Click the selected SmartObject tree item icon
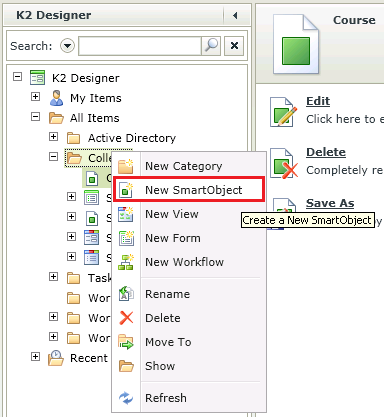Viewport: 384px width, 417px height. click(x=92, y=178)
